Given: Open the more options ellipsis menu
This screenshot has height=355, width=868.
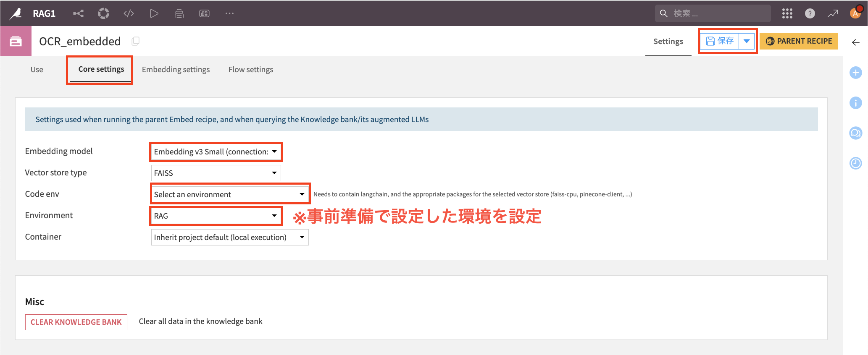Looking at the screenshot, I should click(229, 13).
